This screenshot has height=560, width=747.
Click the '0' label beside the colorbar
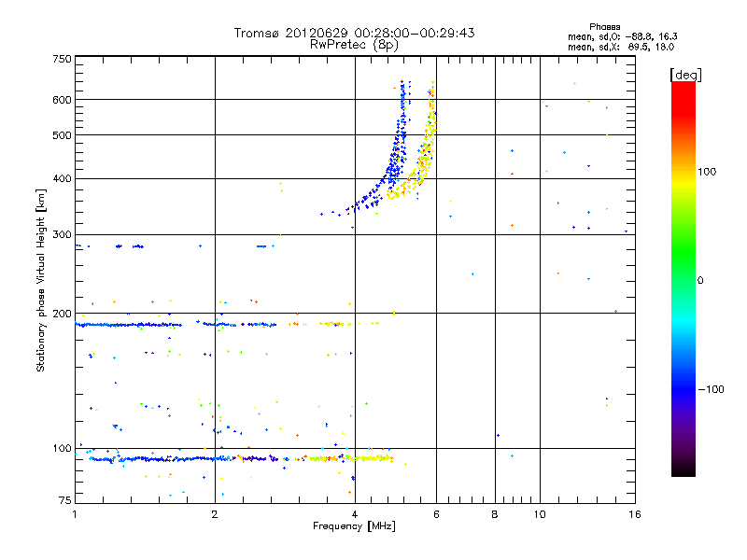(700, 281)
